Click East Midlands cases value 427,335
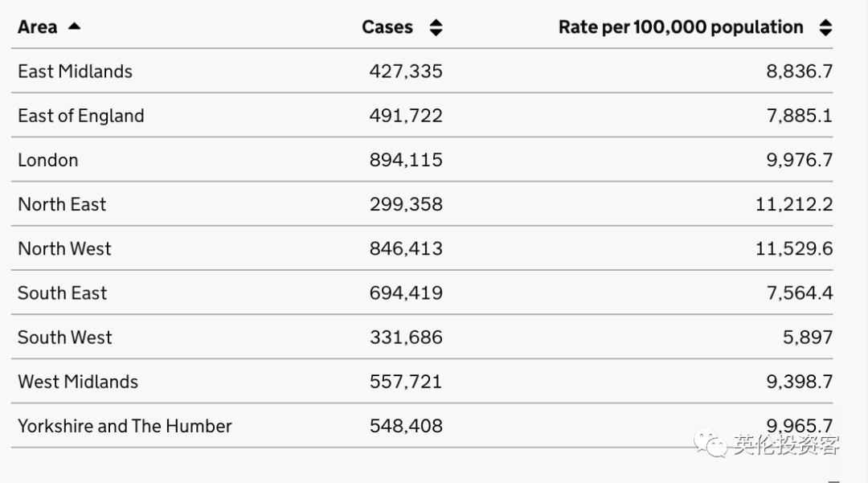This screenshot has width=868, height=483. (x=406, y=72)
